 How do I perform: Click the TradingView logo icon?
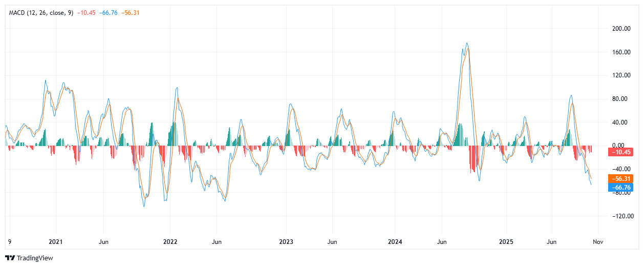[x=10, y=258]
